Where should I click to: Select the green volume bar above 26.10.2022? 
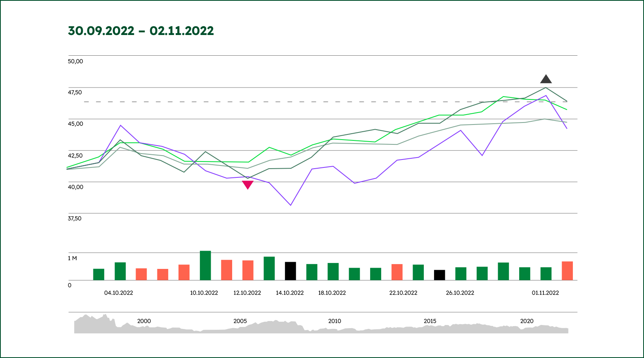coord(461,274)
